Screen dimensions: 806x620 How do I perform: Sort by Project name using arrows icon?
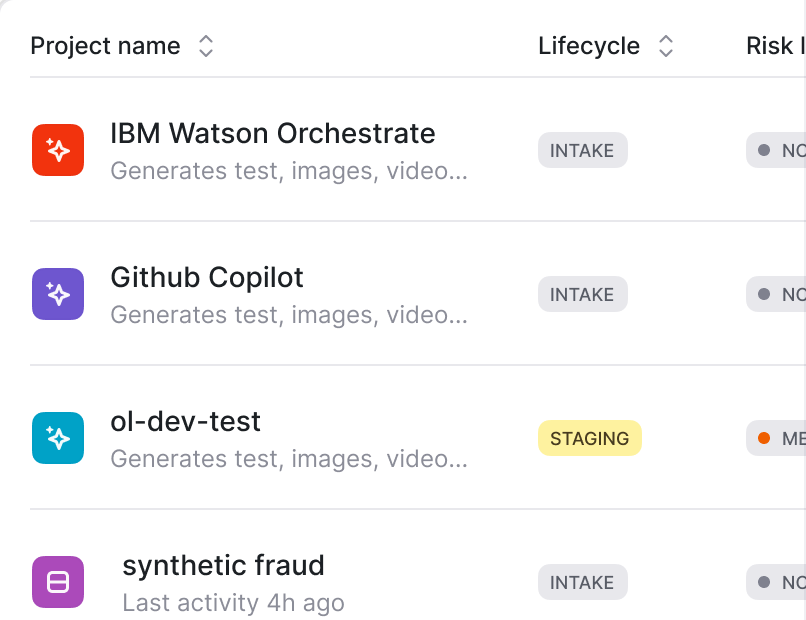206,46
